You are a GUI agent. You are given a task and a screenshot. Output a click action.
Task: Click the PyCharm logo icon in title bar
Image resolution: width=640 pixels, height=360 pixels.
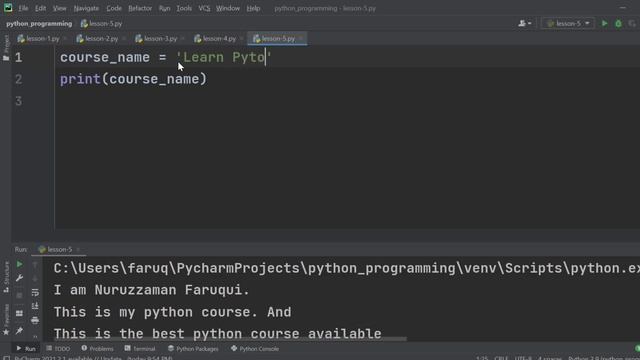coord(8,8)
